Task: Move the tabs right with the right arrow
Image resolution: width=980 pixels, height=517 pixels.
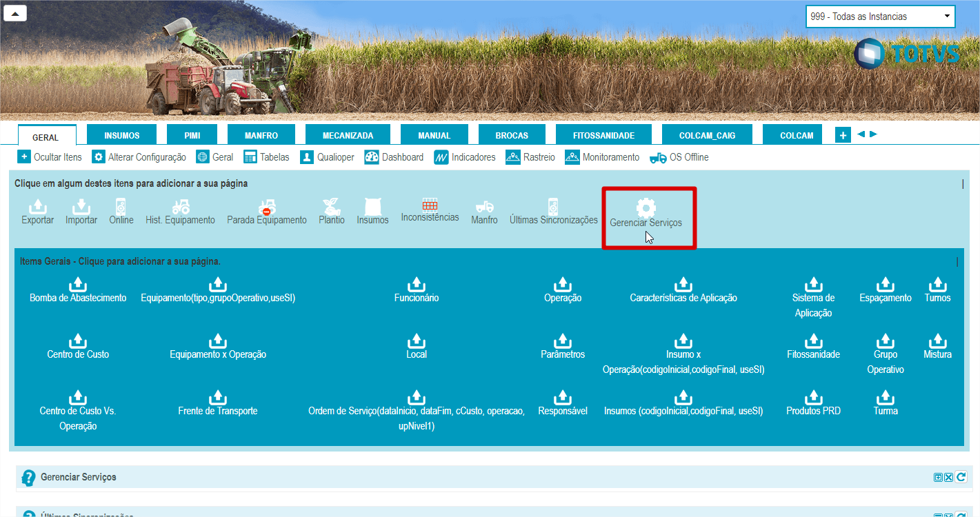Action: (x=873, y=134)
